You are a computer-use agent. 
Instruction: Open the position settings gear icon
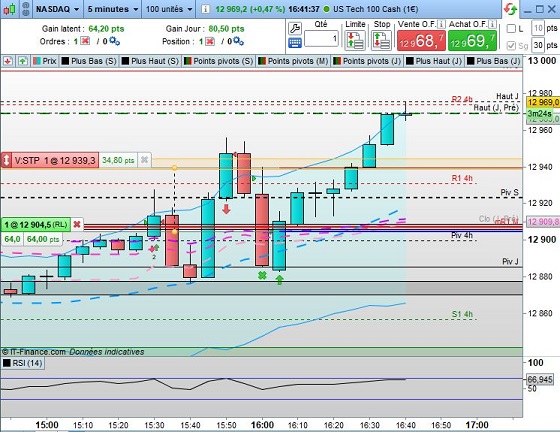238,41
